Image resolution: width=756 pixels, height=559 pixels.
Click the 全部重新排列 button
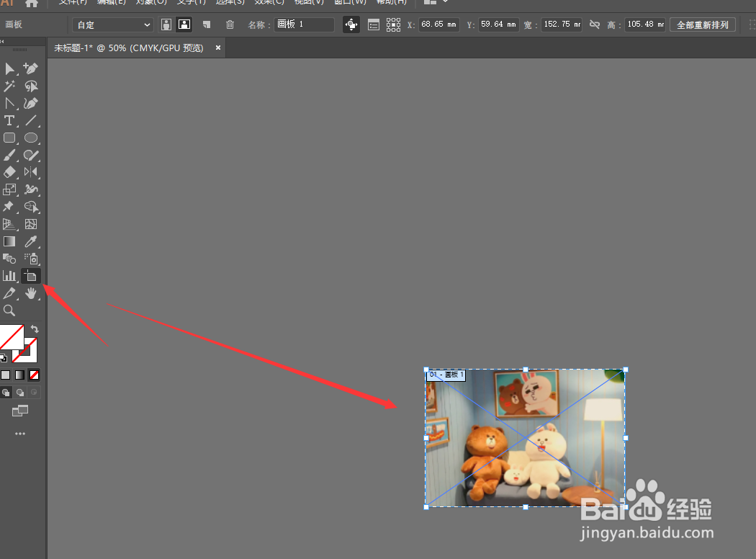point(703,24)
